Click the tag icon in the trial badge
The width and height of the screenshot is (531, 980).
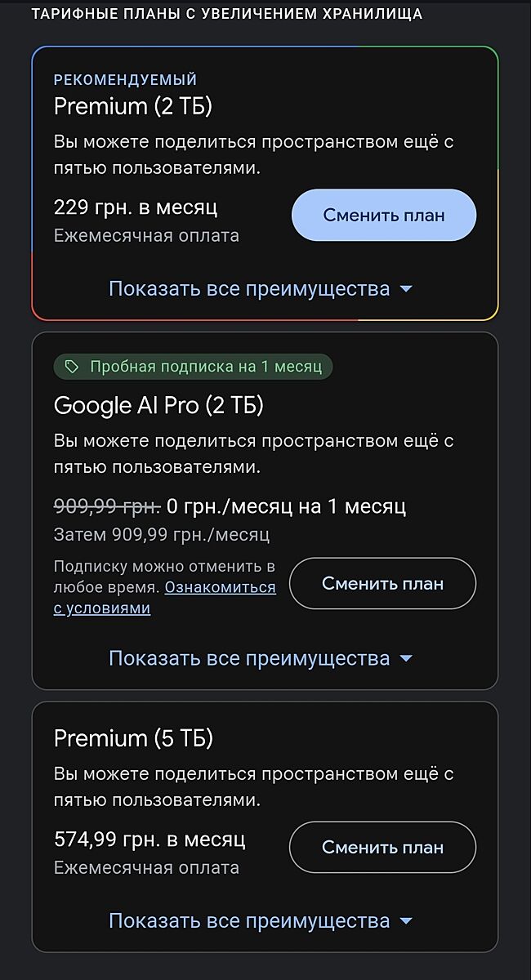(x=72, y=367)
